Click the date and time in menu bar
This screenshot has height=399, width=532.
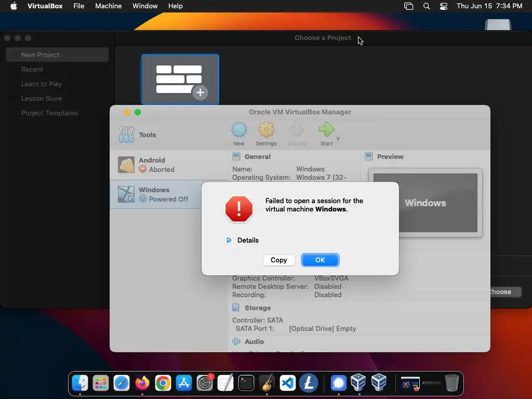pyautogui.click(x=489, y=6)
